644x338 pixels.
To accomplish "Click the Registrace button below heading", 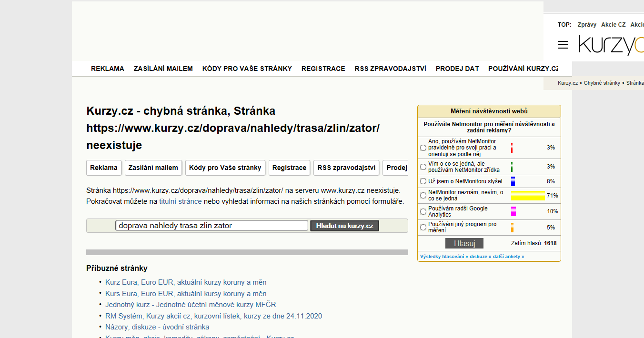I will click(290, 168).
